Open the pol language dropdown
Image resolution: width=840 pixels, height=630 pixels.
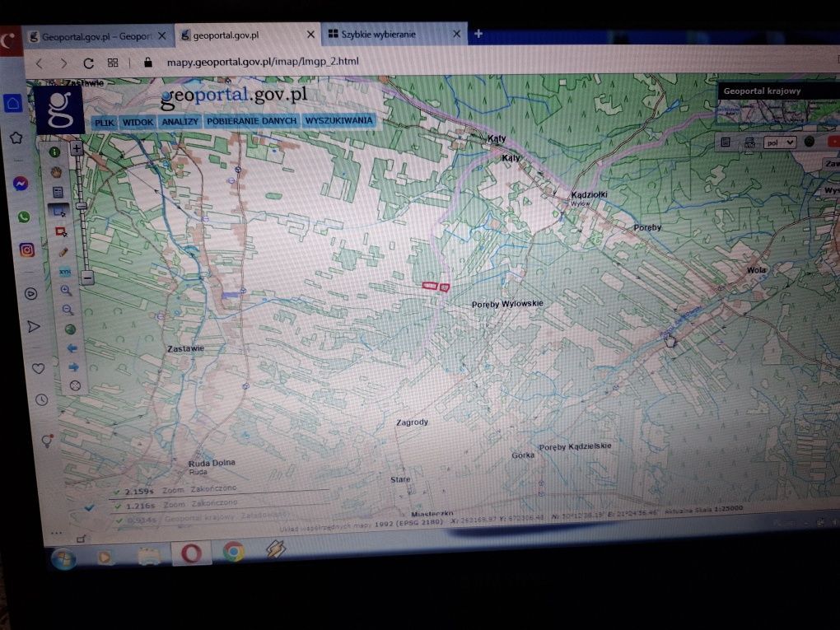779,142
